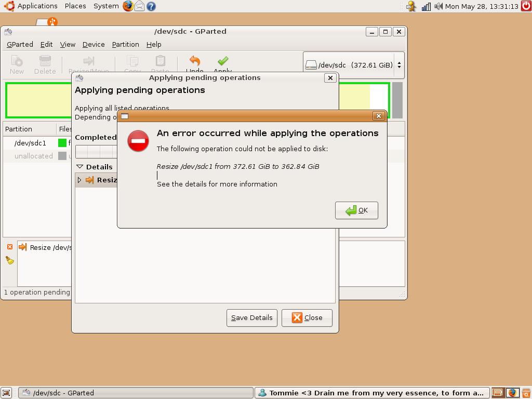The width and height of the screenshot is (532, 399).
Task: Select the Tommie chat taskbar entry
Action: (x=371, y=393)
